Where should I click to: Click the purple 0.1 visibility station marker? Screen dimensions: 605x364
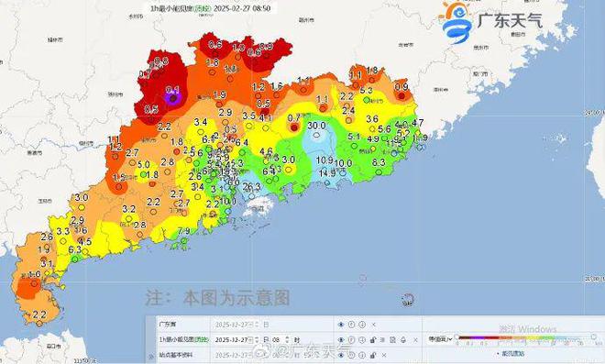point(173,98)
